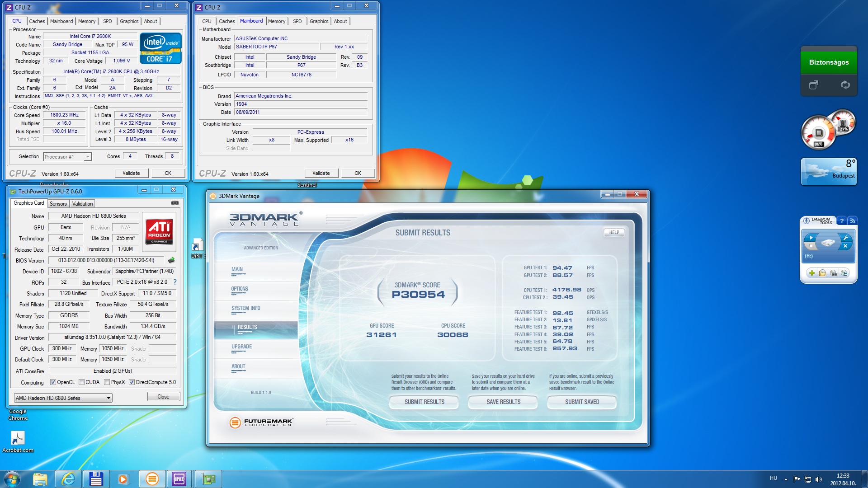Toggle the OpenCL checkbox

[x=53, y=382]
